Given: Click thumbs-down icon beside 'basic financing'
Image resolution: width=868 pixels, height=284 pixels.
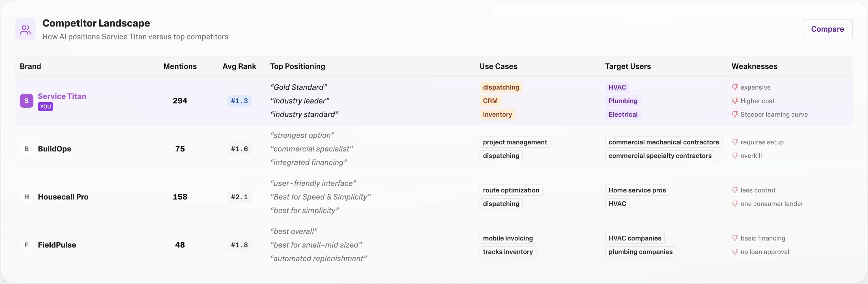Looking at the screenshot, I should pos(735,238).
